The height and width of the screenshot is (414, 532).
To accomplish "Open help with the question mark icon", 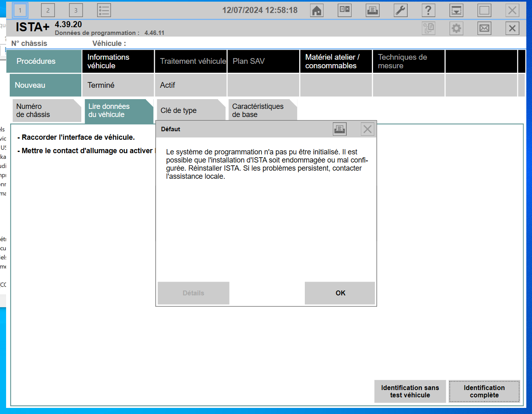I will (x=428, y=11).
